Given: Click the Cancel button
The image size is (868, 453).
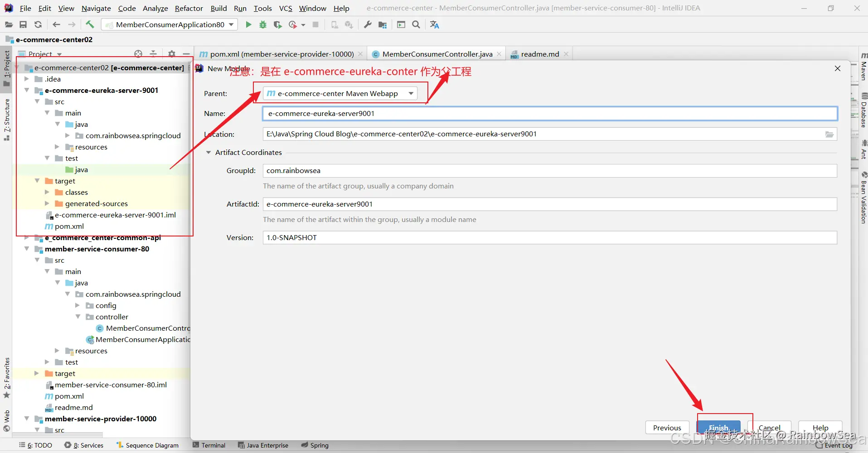Looking at the screenshot, I should click(769, 428).
